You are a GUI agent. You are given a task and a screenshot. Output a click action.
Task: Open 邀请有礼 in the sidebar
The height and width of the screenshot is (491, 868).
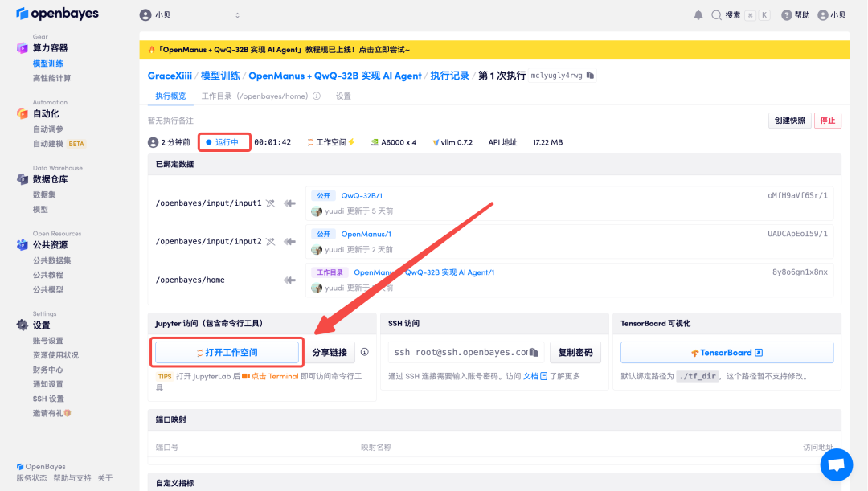(x=51, y=413)
